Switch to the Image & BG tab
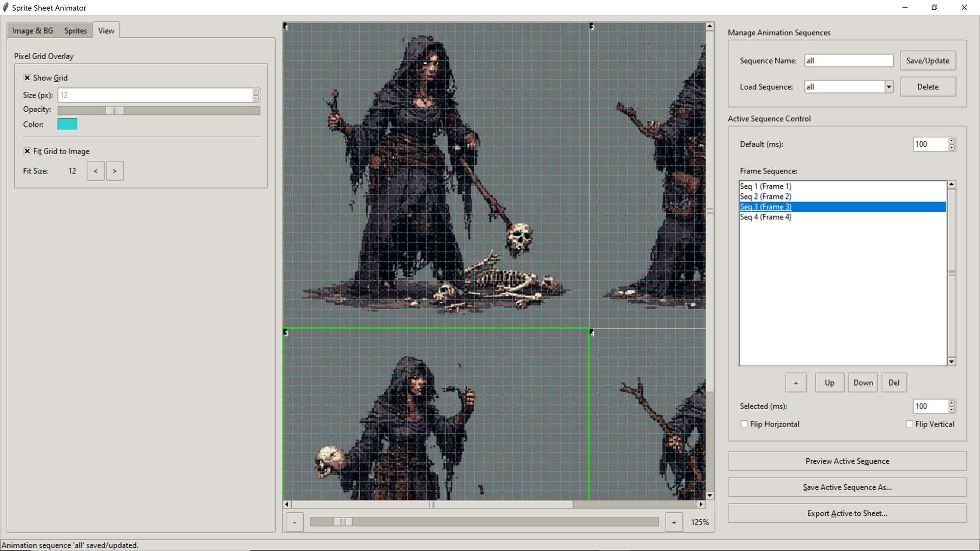The width and height of the screenshot is (980, 551). tap(33, 31)
